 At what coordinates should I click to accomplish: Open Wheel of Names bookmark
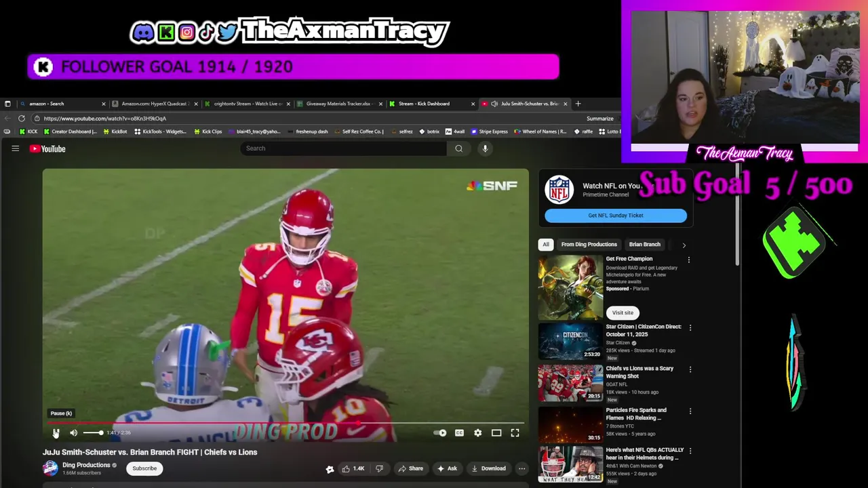pos(540,131)
